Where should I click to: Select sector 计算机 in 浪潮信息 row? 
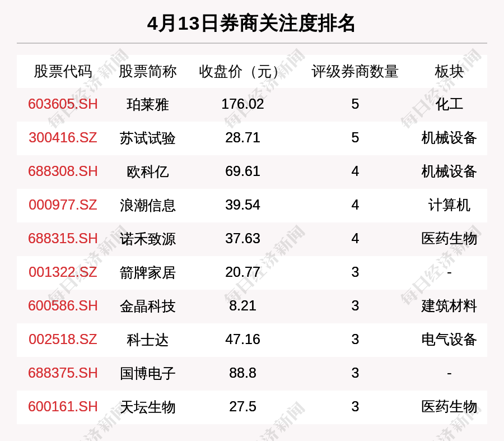click(449, 205)
